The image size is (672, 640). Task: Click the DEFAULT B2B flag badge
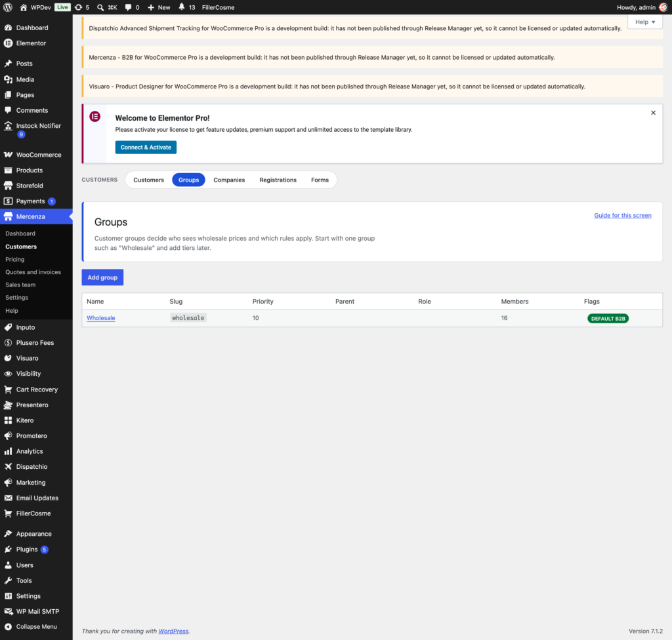click(x=608, y=318)
